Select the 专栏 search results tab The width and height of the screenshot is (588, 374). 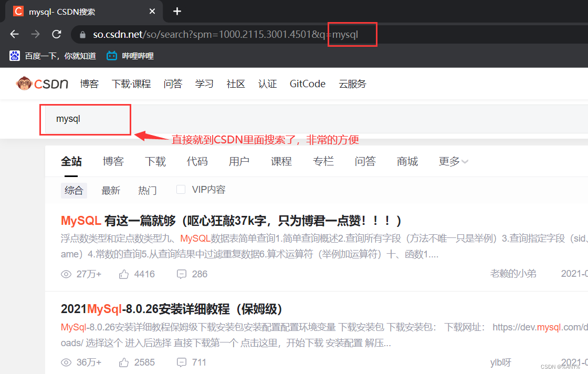coord(323,161)
